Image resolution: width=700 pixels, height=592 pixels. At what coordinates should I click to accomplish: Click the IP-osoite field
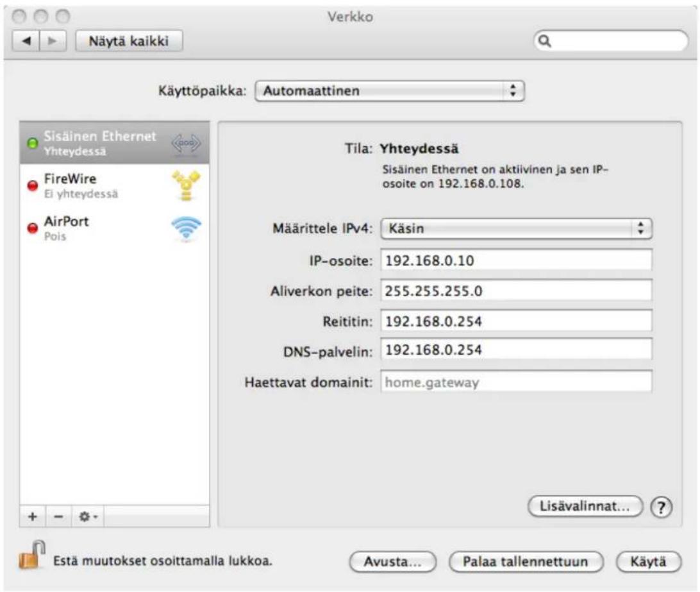(x=516, y=260)
